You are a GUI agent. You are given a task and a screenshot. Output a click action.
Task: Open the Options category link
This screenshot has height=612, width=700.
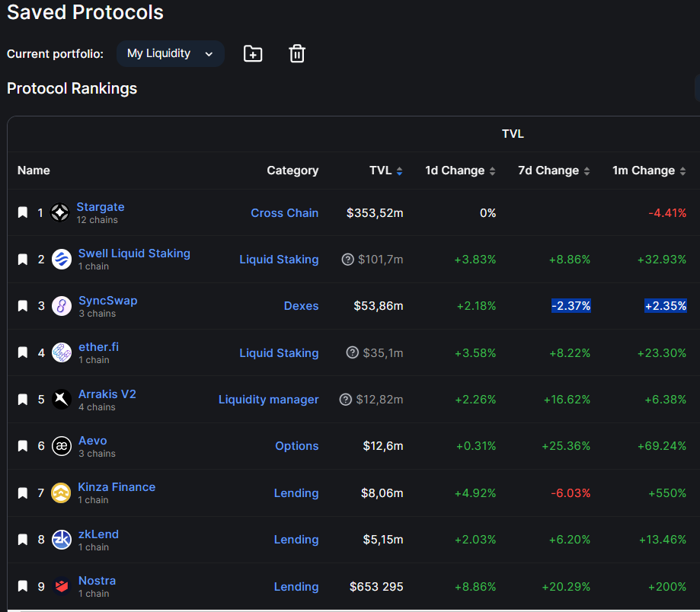pyautogui.click(x=297, y=445)
